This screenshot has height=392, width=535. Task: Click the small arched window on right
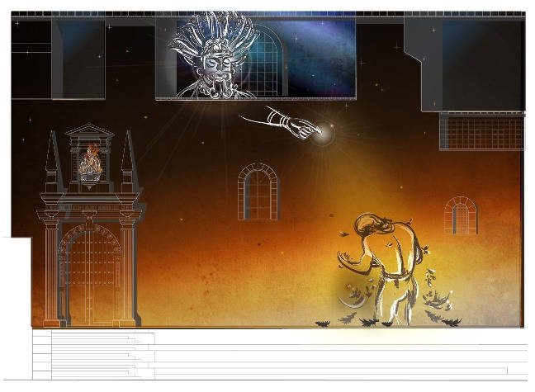tap(460, 215)
